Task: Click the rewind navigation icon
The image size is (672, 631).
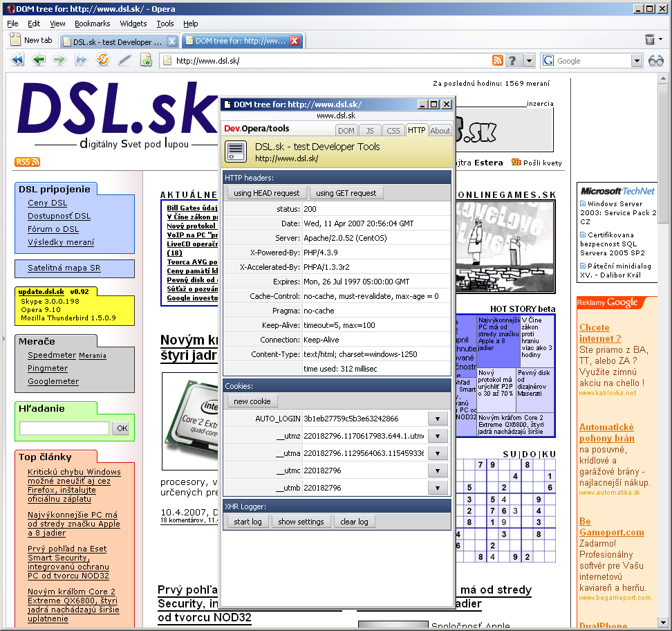Action: pos(17,60)
